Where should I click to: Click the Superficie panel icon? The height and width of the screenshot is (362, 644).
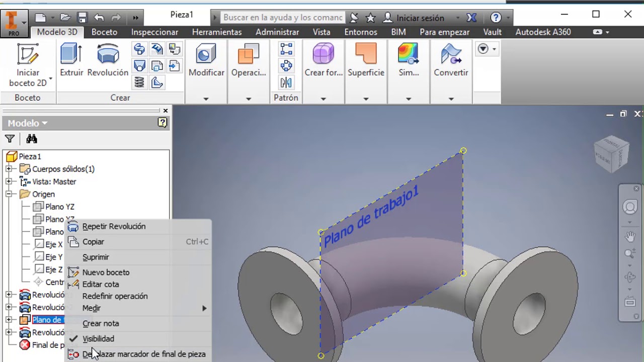click(366, 54)
